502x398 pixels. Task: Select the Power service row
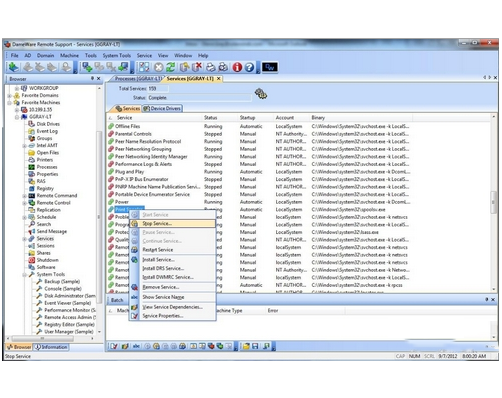(x=259, y=202)
